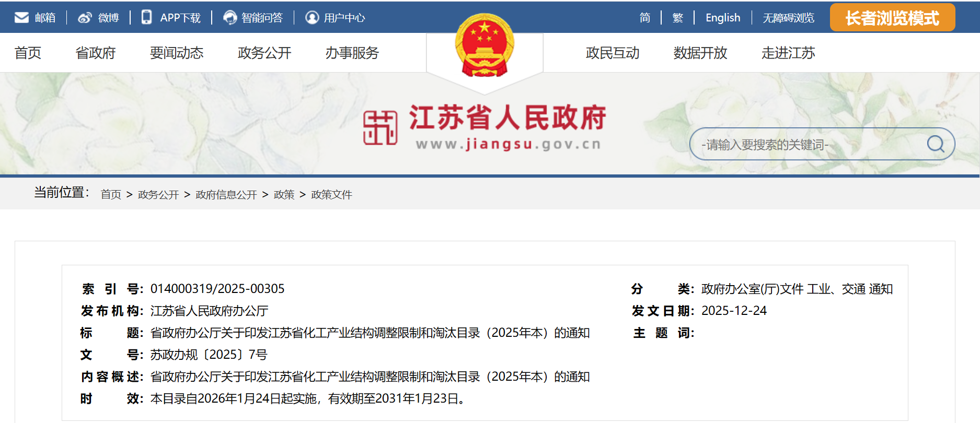Switch to simplified Chinese with 简
This screenshot has height=423, width=980.
[x=645, y=18]
